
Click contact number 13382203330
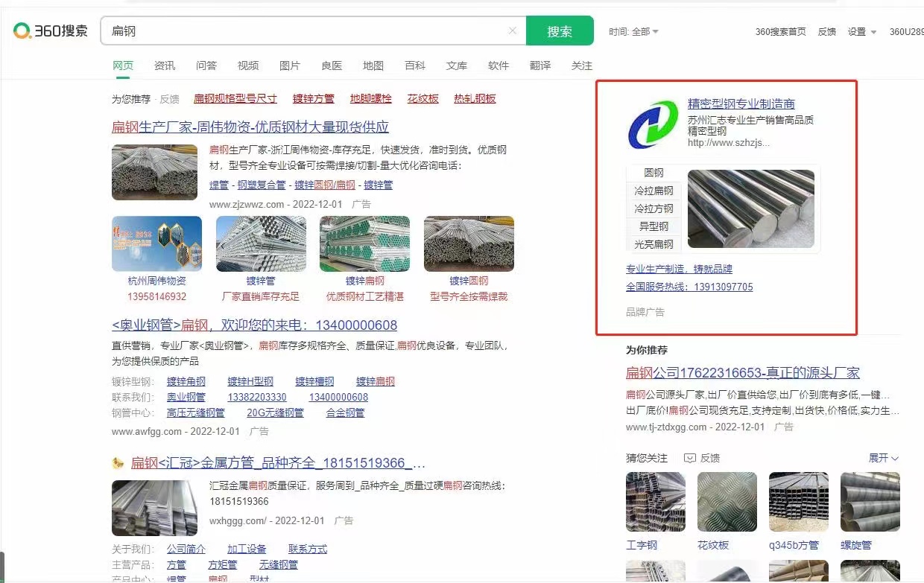pyautogui.click(x=257, y=397)
